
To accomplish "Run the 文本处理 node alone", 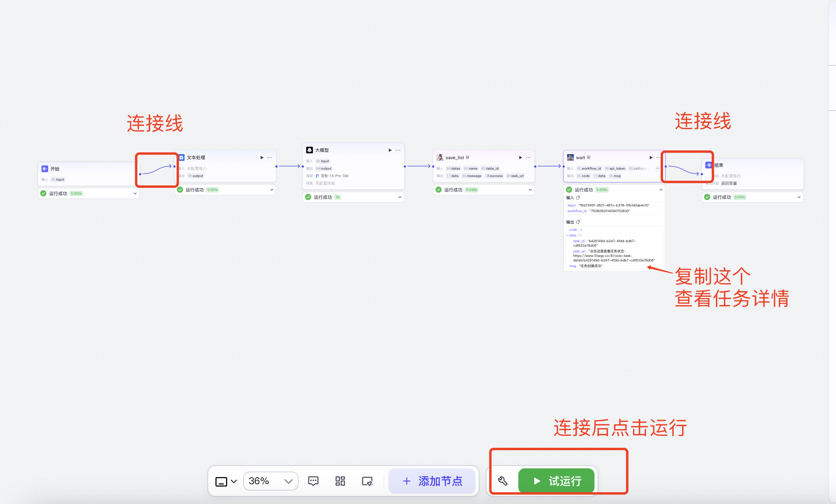I will [x=262, y=157].
